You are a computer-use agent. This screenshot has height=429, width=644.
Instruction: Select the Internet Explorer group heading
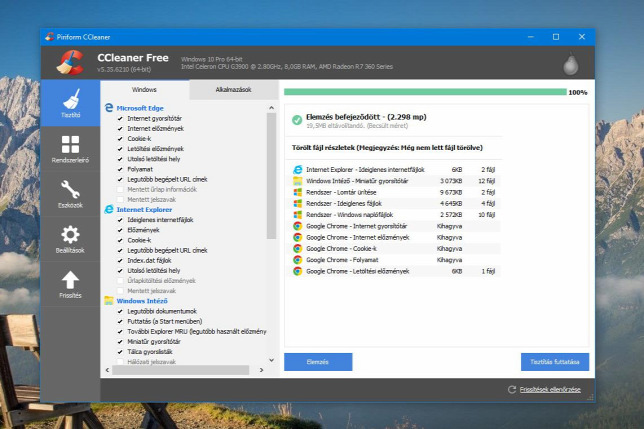click(x=144, y=209)
